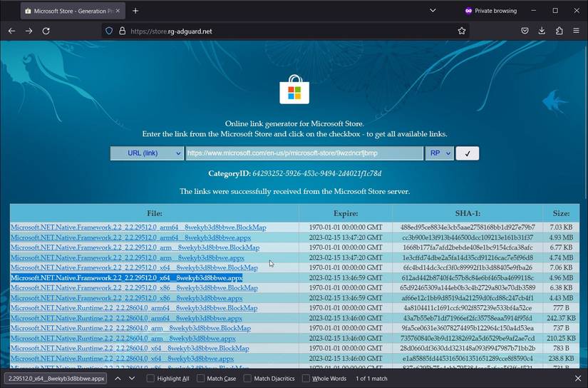Click the File: column header

[x=155, y=213]
